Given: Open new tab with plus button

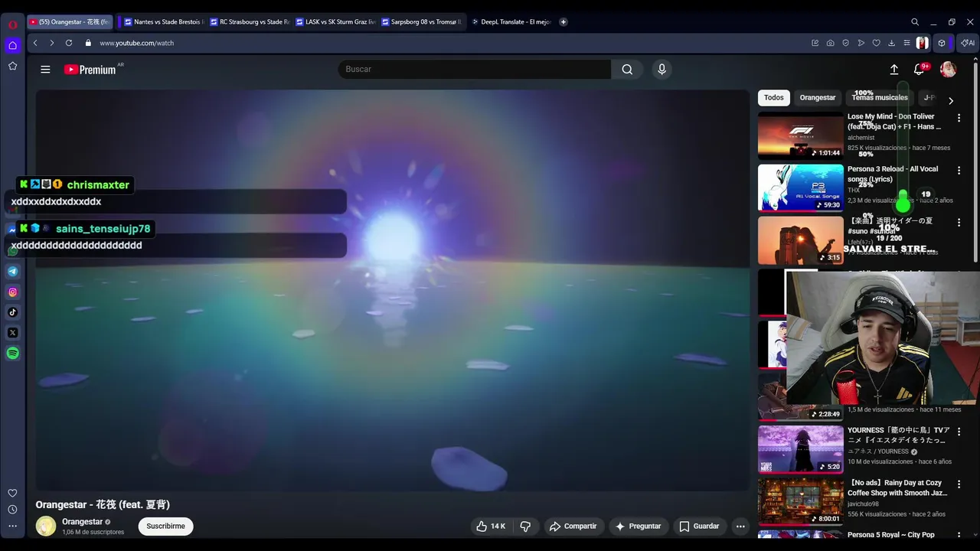Looking at the screenshot, I should 563,21.
